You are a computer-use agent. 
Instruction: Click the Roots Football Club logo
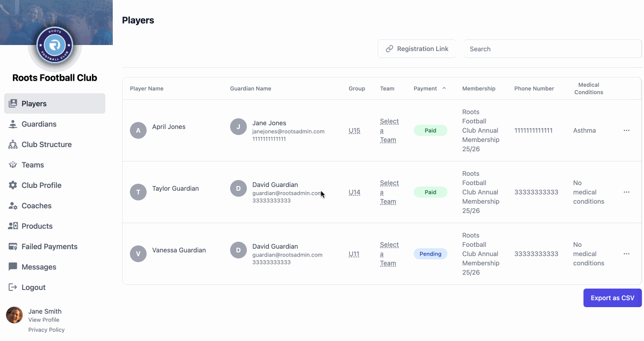tap(55, 45)
